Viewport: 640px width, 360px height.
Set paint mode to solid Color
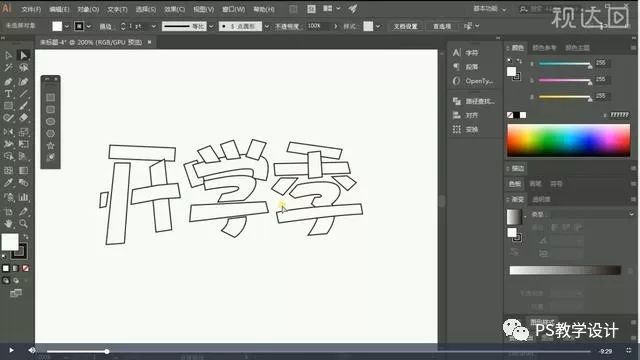tap(6, 268)
